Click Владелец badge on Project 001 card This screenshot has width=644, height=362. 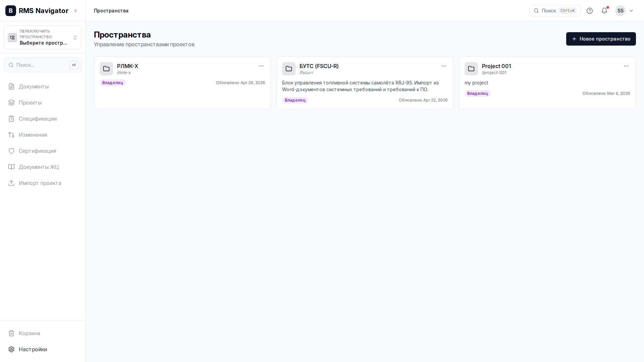pyautogui.click(x=478, y=94)
